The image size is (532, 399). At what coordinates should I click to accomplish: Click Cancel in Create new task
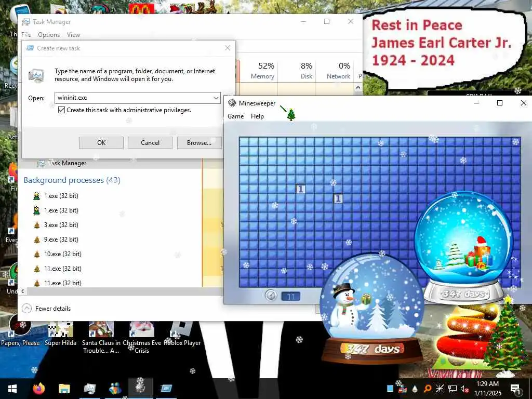(150, 143)
